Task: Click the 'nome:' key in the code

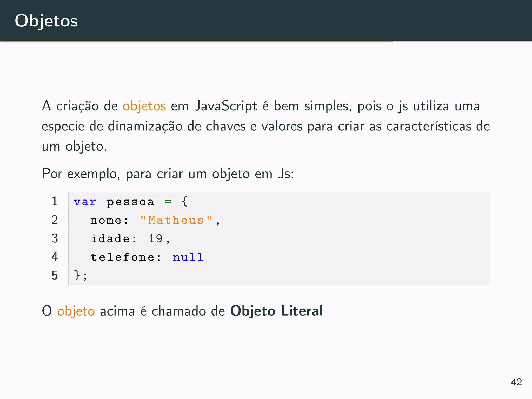Action: (109, 220)
